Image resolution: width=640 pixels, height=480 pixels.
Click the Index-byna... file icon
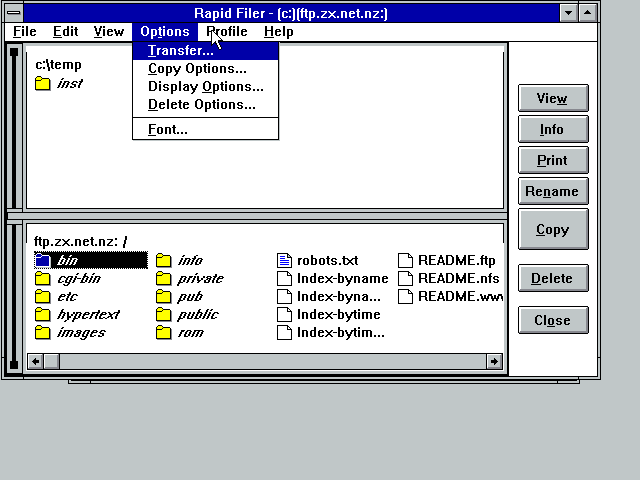tap(284, 297)
